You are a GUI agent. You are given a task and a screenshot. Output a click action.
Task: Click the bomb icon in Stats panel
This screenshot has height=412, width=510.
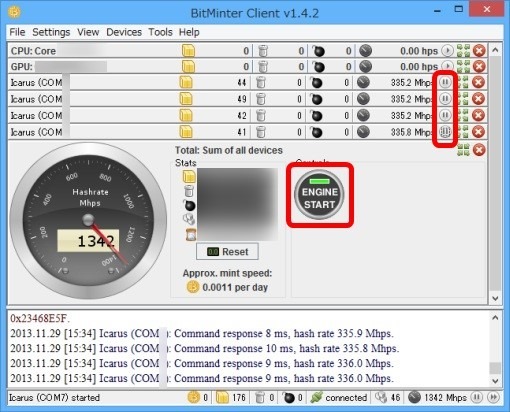pos(189,205)
